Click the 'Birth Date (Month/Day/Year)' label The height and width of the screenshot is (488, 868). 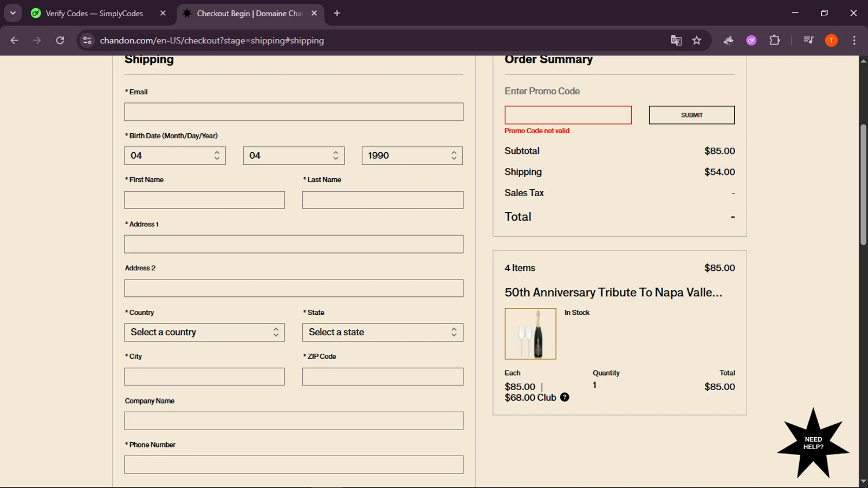tap(171, 136)
